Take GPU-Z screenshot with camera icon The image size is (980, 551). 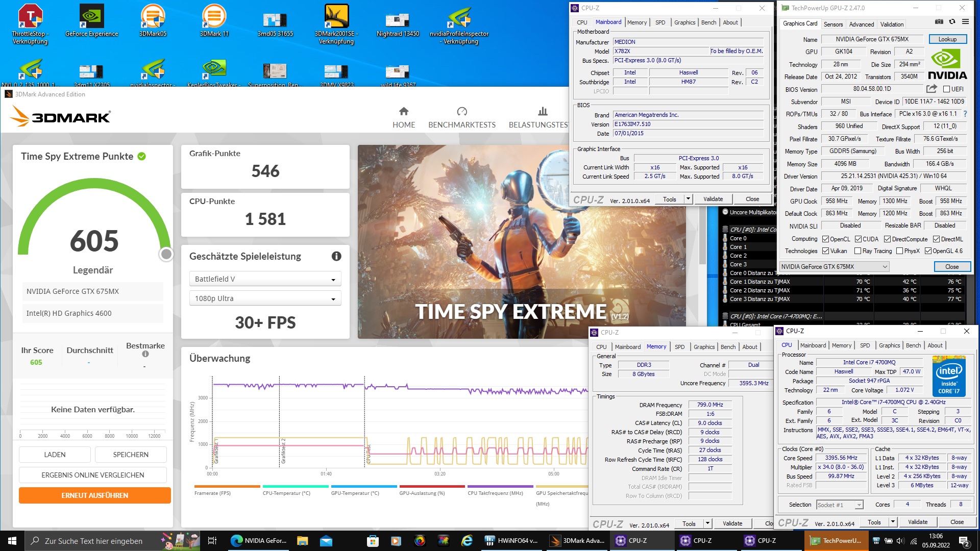[x=939, y=21]
